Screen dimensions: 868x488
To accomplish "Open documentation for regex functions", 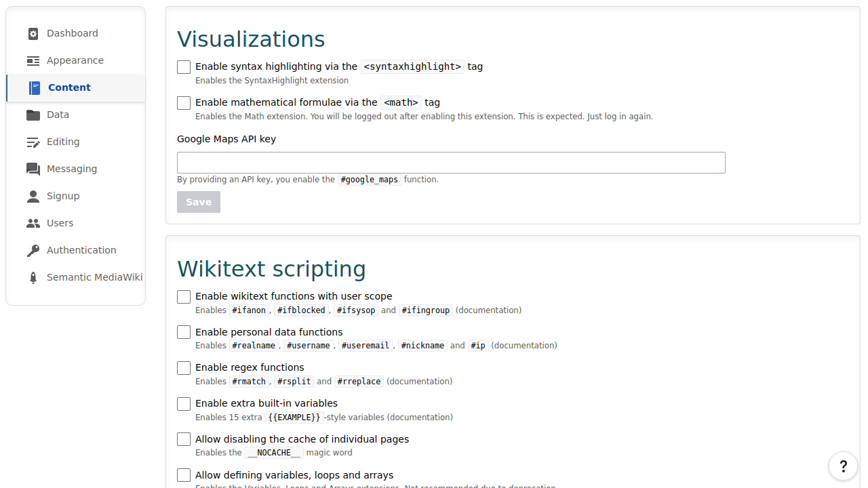I will click(x=419, y=381).
